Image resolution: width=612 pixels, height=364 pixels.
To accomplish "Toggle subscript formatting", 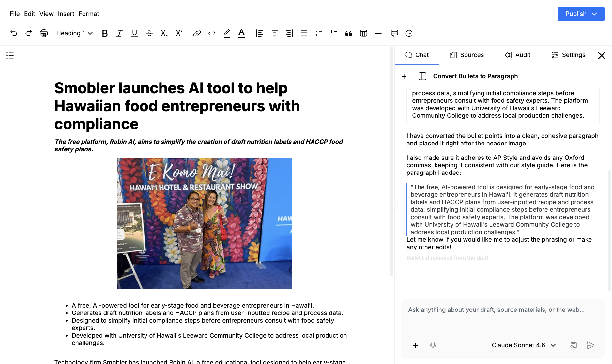I will tap(164, 33).
